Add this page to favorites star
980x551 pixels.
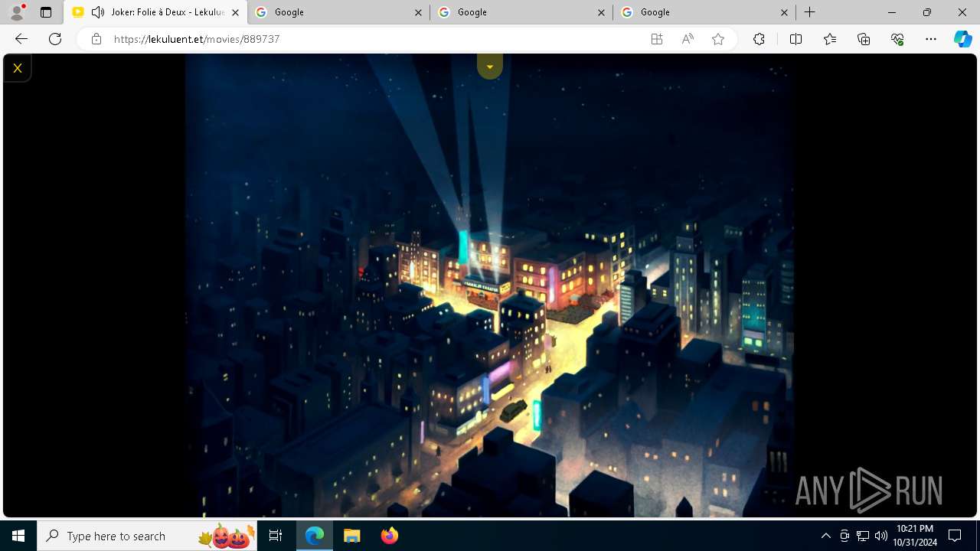[x=718, y=39]
